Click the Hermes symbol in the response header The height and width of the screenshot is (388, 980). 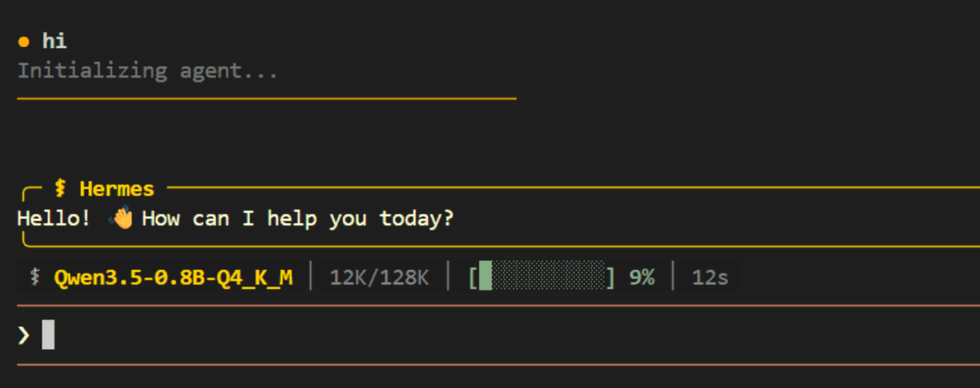point(61,189)
